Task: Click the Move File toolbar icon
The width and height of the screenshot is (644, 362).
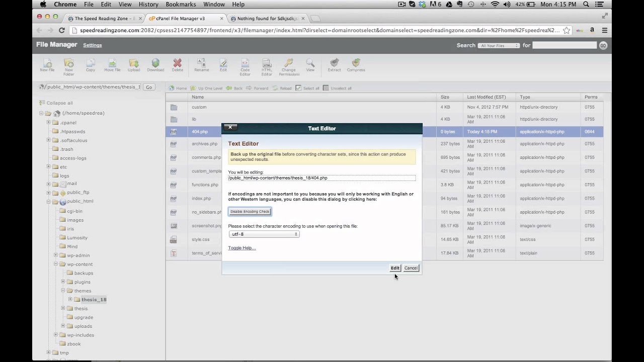Action: (112, 65)
